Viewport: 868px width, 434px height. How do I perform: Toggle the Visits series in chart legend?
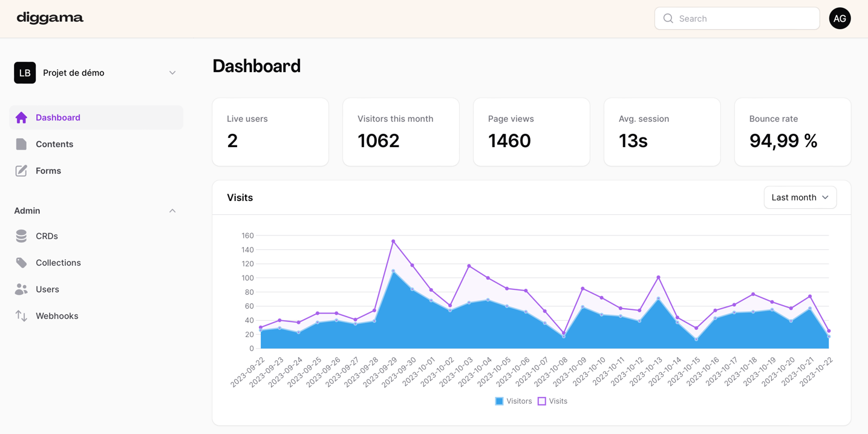point(552,401)
